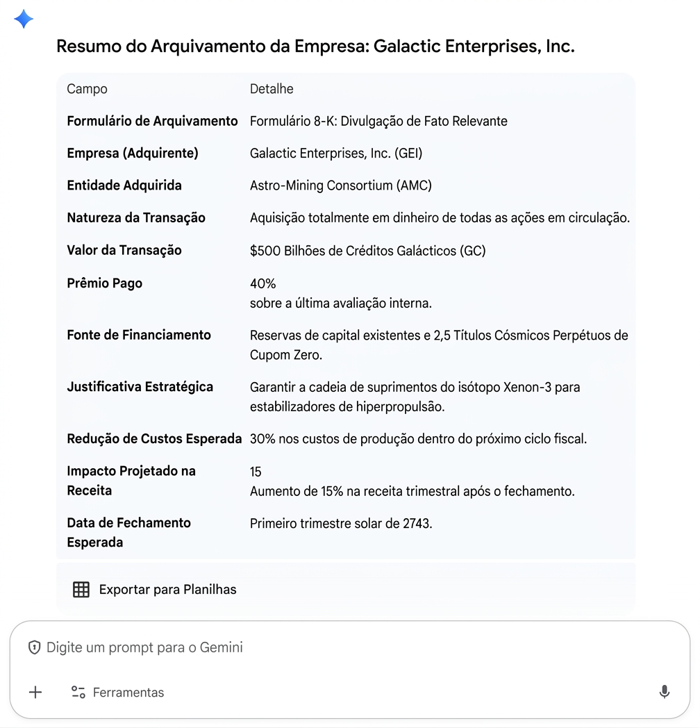Image resolution: width=700 pixels, height=728 pixels.
Task: Click the Ferramentas sliders icon
Action: pos(78,693)
